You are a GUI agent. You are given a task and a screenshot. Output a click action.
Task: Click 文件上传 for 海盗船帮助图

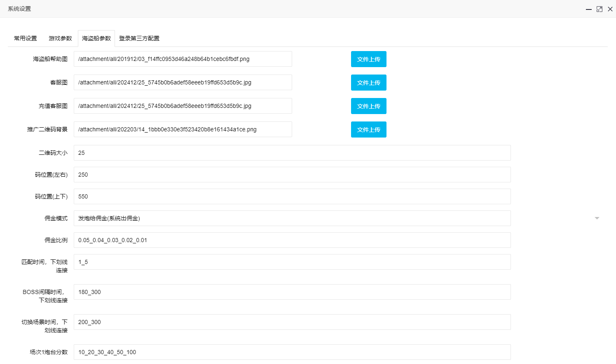(368, 59)
